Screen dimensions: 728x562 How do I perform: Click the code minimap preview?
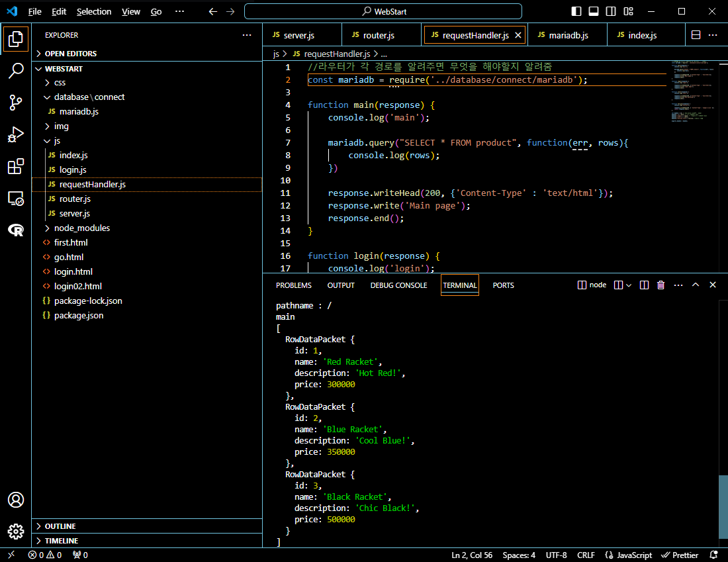coord(694,91)
